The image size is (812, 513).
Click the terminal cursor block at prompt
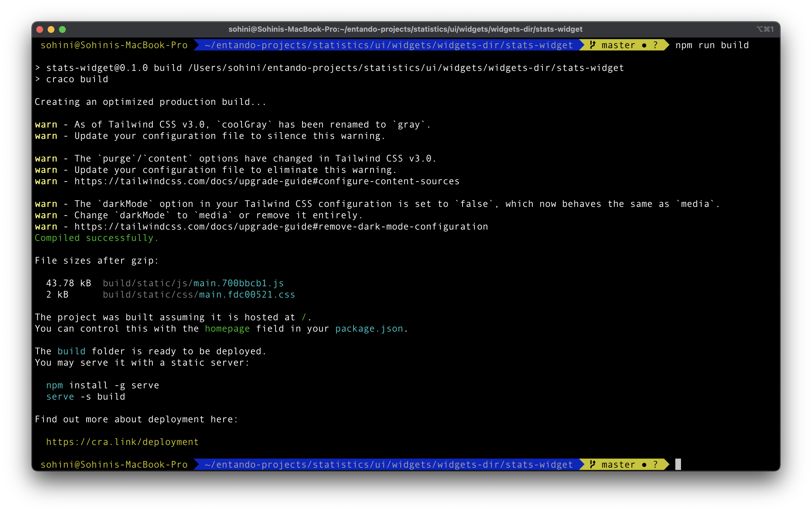click(x=678, y=465)
